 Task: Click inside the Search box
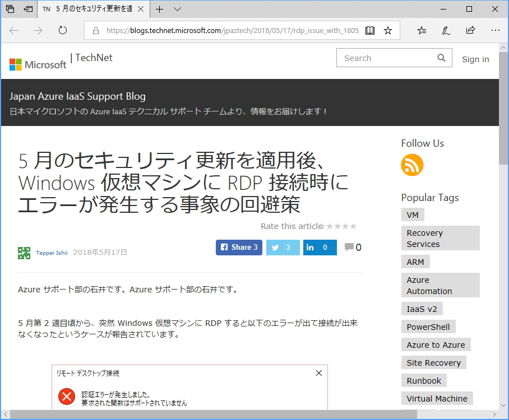[x=387, y=58]
